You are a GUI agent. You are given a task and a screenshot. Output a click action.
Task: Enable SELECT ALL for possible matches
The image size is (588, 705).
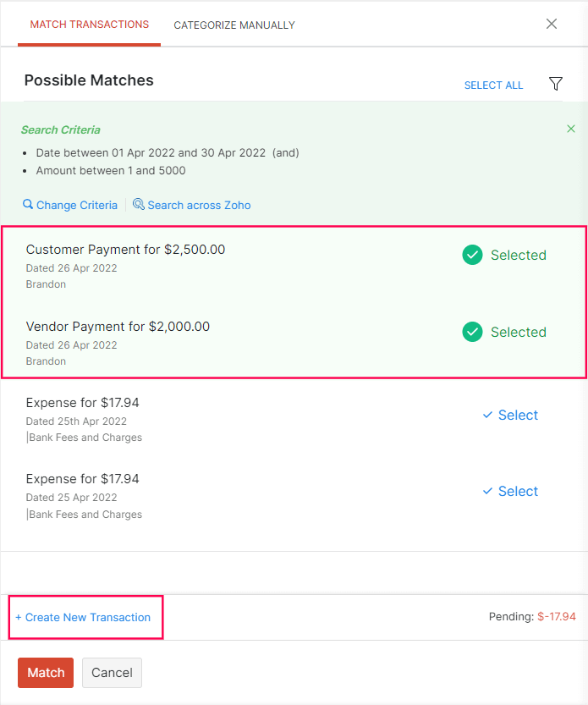tap(493, 85)
